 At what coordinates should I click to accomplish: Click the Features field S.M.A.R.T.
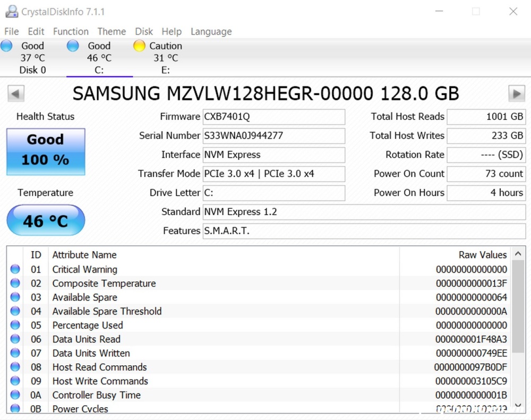364,230
